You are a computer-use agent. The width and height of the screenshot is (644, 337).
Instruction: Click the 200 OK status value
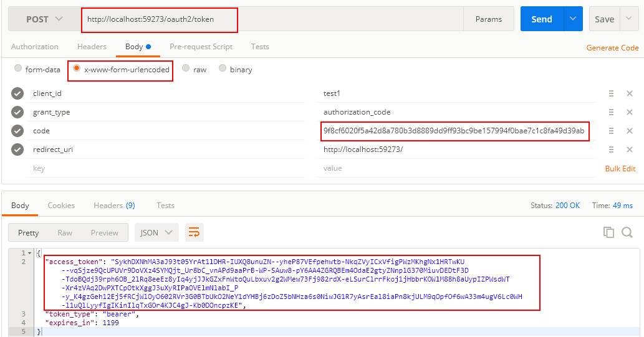(x=567, y=205)
